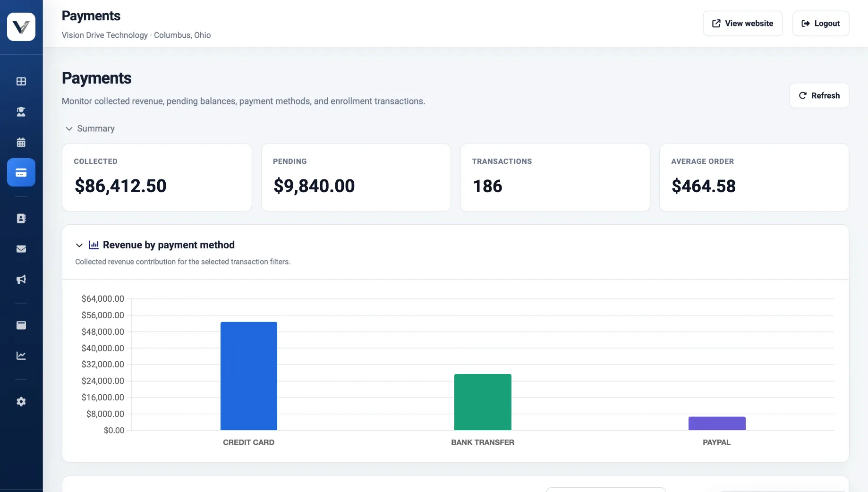Open the address book icon in sidebar
The image size is (868, 492).
[21, 219]
